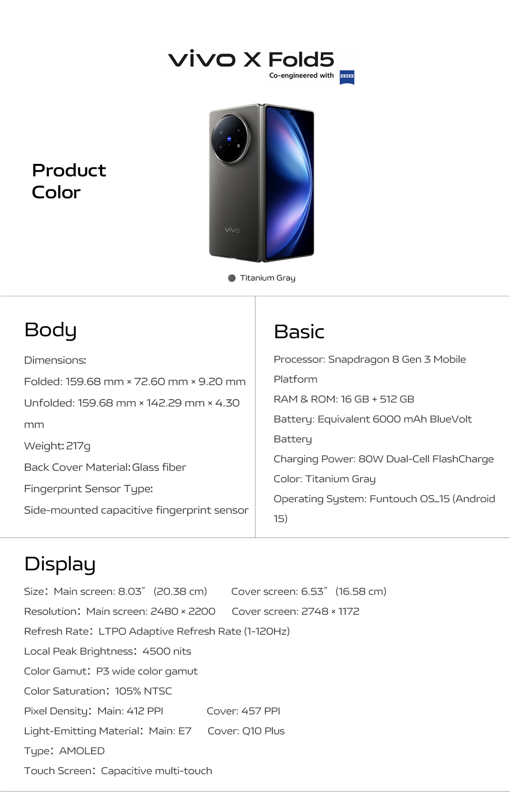The image size is (510, 812).
Task: Click the Display section heading
Action: pos(60,564)
